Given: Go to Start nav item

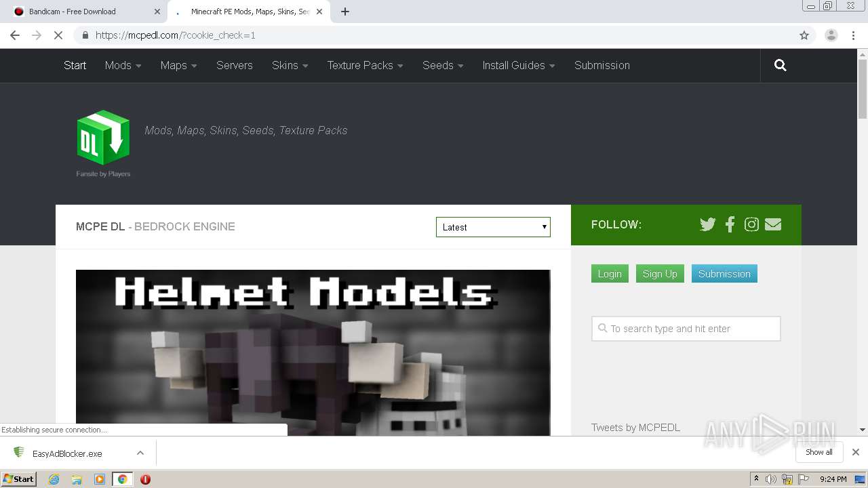Looking at the screenshot, I should pos(75,65).
